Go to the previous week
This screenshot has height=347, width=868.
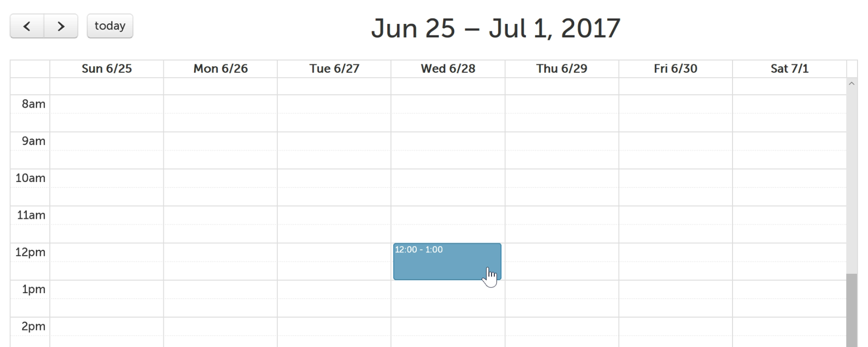tap(27, 26)
